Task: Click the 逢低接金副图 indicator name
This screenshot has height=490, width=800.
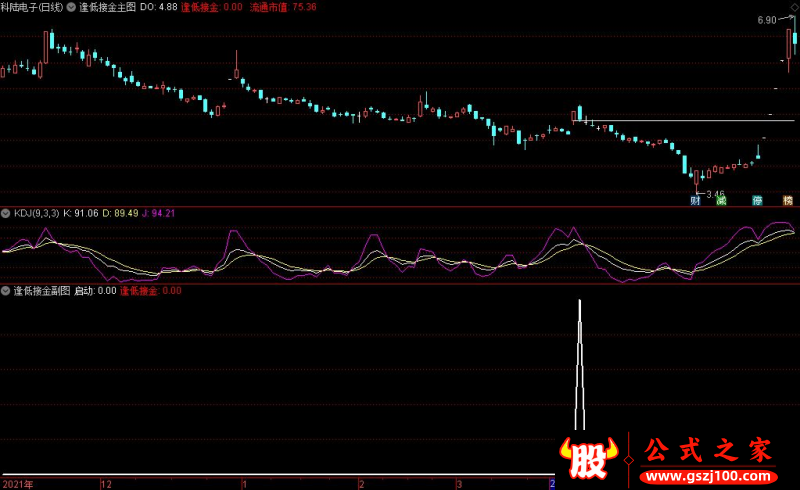Action: coord(42,291)
